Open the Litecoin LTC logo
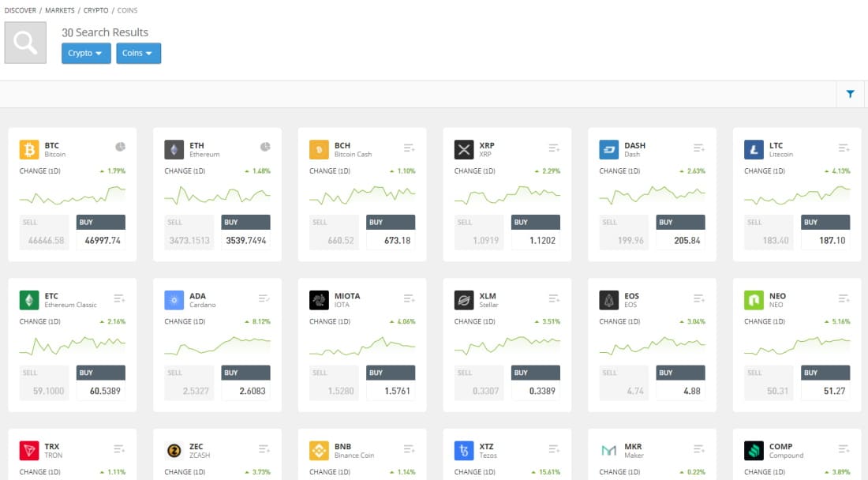 [754, 149]
